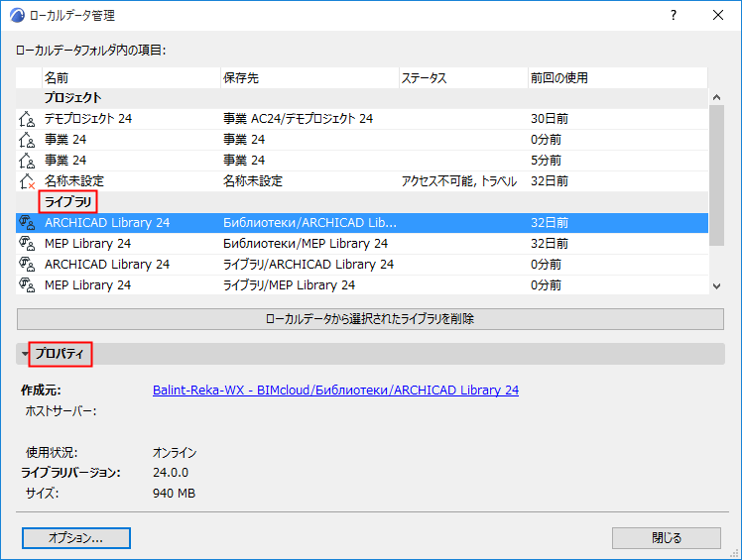The width and height of the screenshot is (742, 560).
Task: Open help with the question mark button
Action: 674,15
